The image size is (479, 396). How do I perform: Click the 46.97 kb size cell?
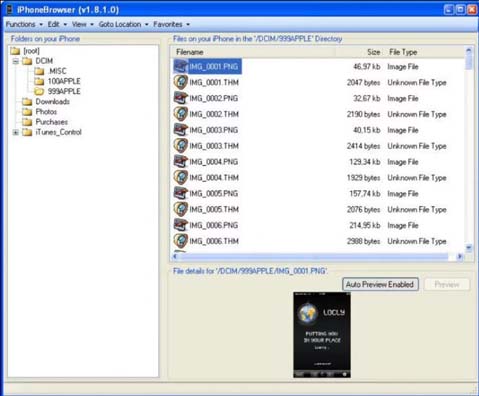click(367, 67)
